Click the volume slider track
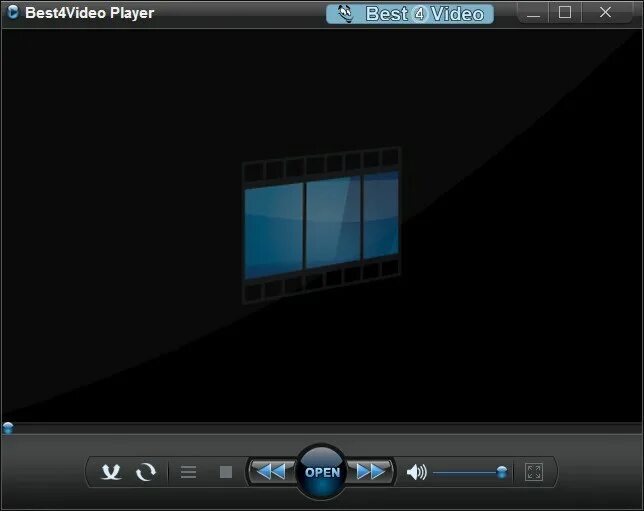This screenshot has width=644, height=511. click(470, 472)
